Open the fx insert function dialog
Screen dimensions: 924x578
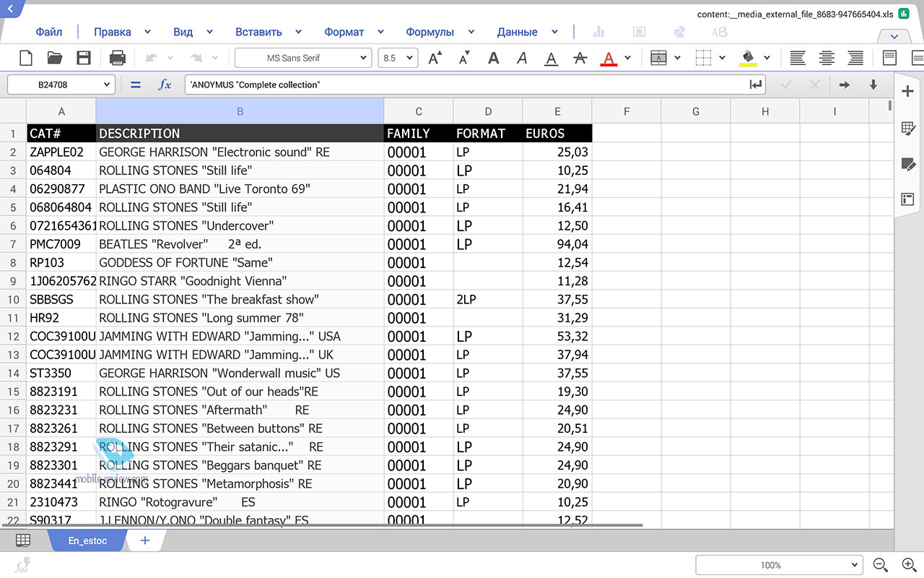(165, 85)
